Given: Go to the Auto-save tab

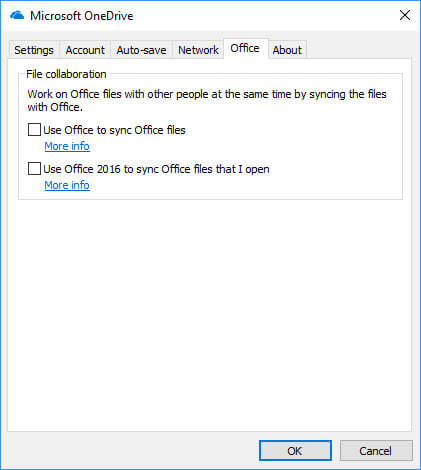Looking at the screenshot, I should tap(141, 50).
